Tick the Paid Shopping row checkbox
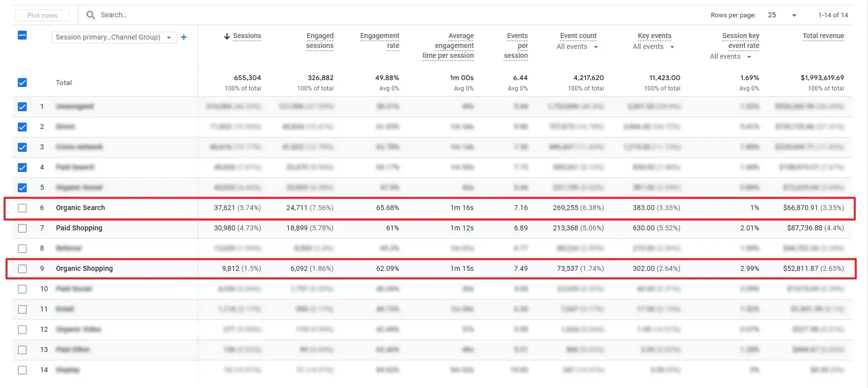This screenshot has height=388, width=868. pyautogui.click(x=22, y=228)
